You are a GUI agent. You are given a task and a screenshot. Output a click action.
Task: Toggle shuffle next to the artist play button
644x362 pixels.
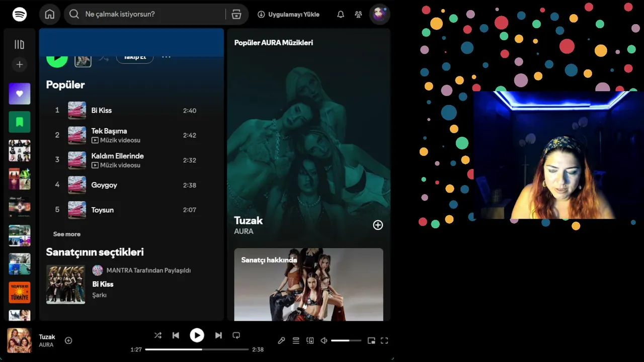click(104, 58)
